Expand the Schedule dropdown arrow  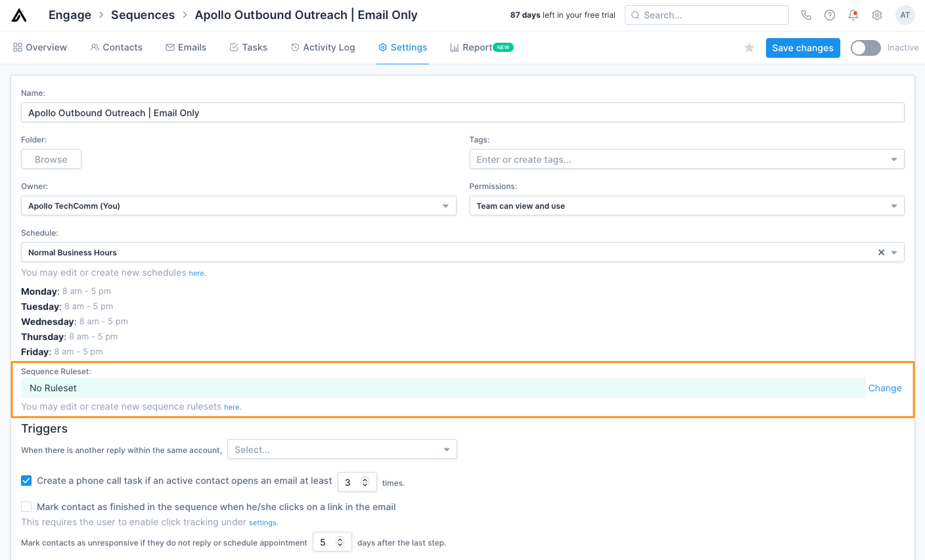pos(894,253)
